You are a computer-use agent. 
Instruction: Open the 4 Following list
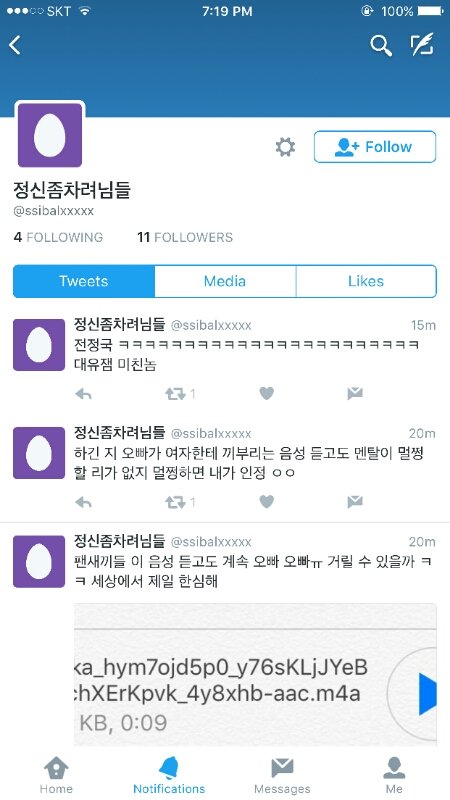(58, 237)
